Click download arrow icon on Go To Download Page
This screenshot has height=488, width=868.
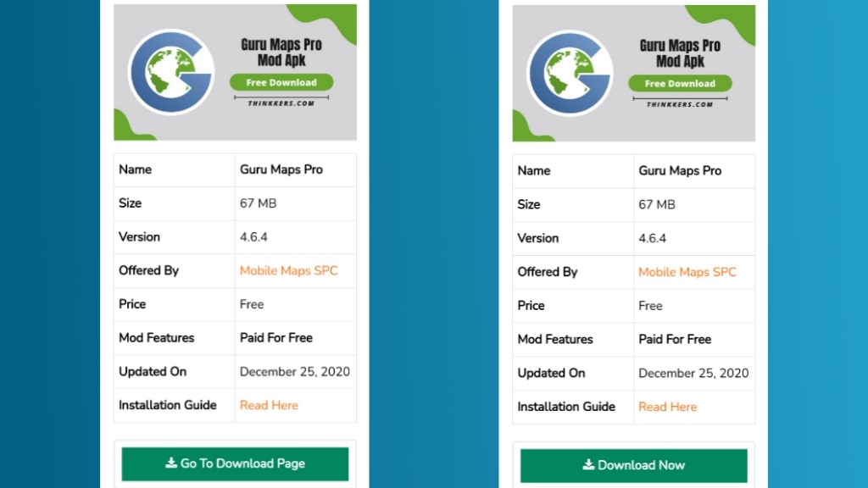(x=171, y=463)
